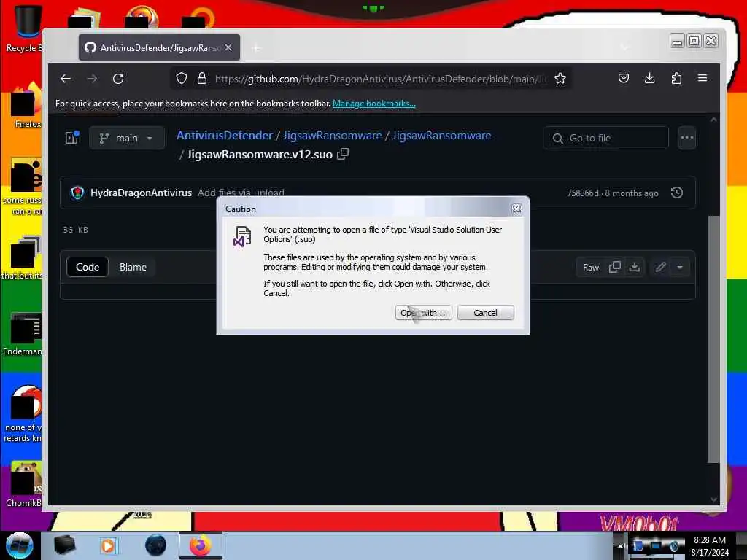The height and width of the screenshot is (560, 747).
Task: Expand the file tree side panel
Action: pyautogui.click(x=72, y=138)
